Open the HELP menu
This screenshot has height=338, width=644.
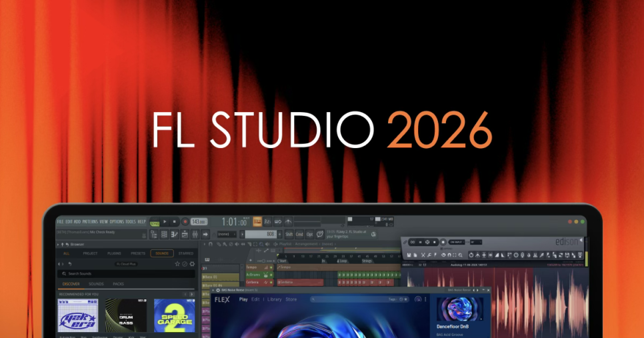142,221
